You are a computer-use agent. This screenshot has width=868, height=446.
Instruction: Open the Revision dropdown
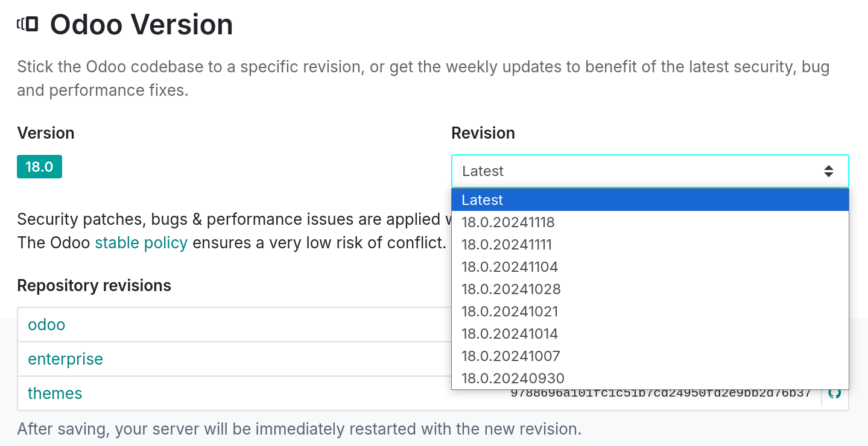650,171
